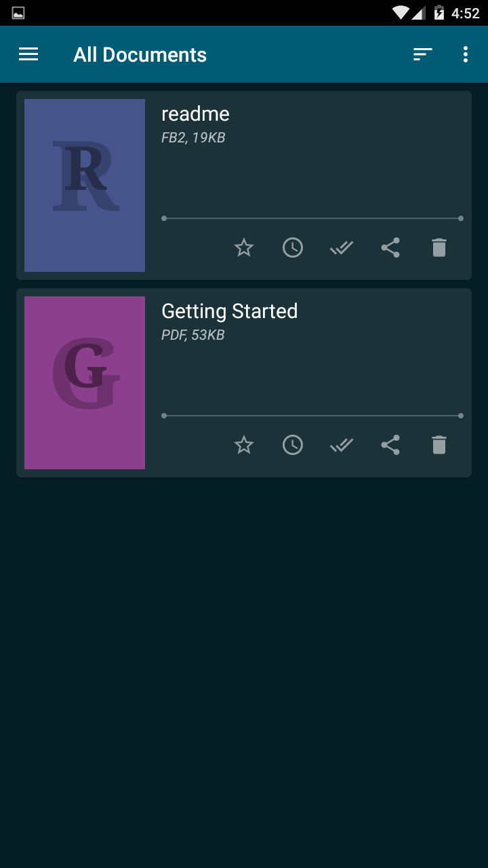
Task: Mark Getting Started as read with double-check
Action: click(x=342, y=446)
